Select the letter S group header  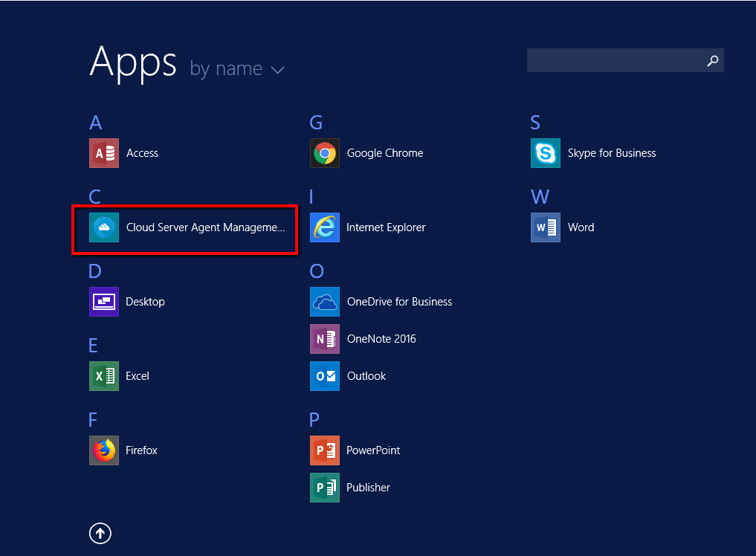point(535,123)
